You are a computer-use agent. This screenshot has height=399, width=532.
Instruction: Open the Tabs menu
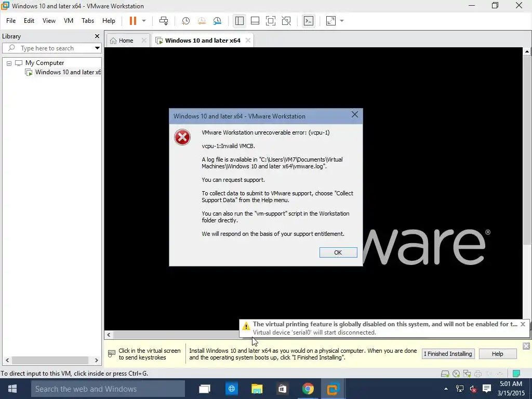coord(87,21)
